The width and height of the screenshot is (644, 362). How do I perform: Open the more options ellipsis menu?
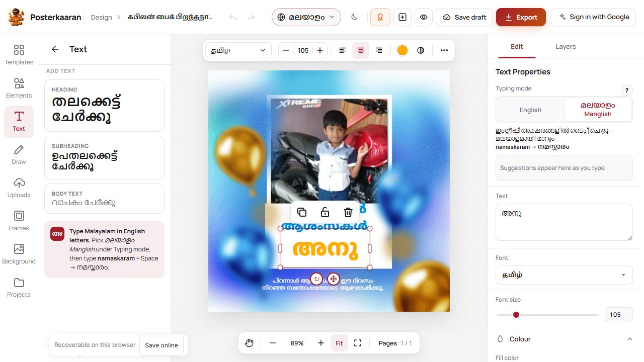444,50
